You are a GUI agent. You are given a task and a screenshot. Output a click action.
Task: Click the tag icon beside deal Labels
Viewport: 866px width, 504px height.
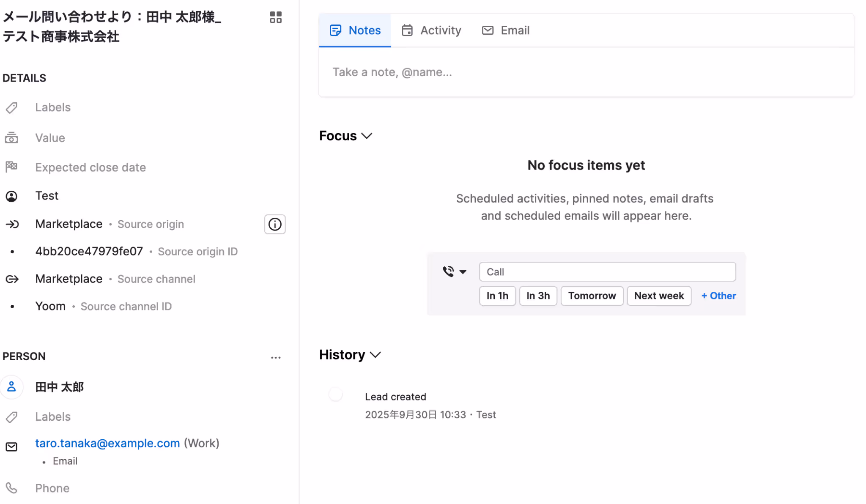(11, 108)
